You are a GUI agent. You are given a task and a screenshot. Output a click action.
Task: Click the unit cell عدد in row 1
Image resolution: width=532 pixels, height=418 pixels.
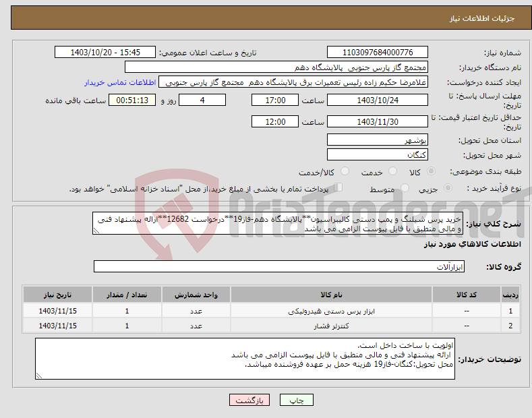pos(196,311)
